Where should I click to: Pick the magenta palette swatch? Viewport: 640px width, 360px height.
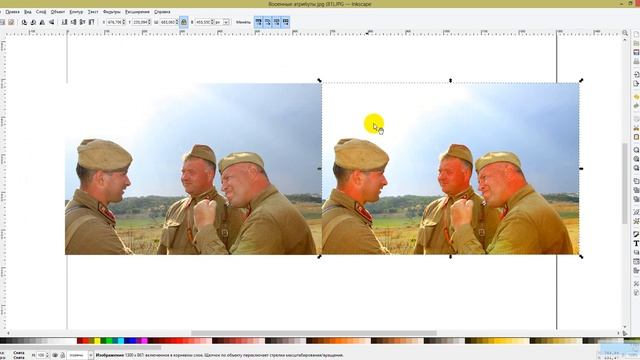click(144, 341)
